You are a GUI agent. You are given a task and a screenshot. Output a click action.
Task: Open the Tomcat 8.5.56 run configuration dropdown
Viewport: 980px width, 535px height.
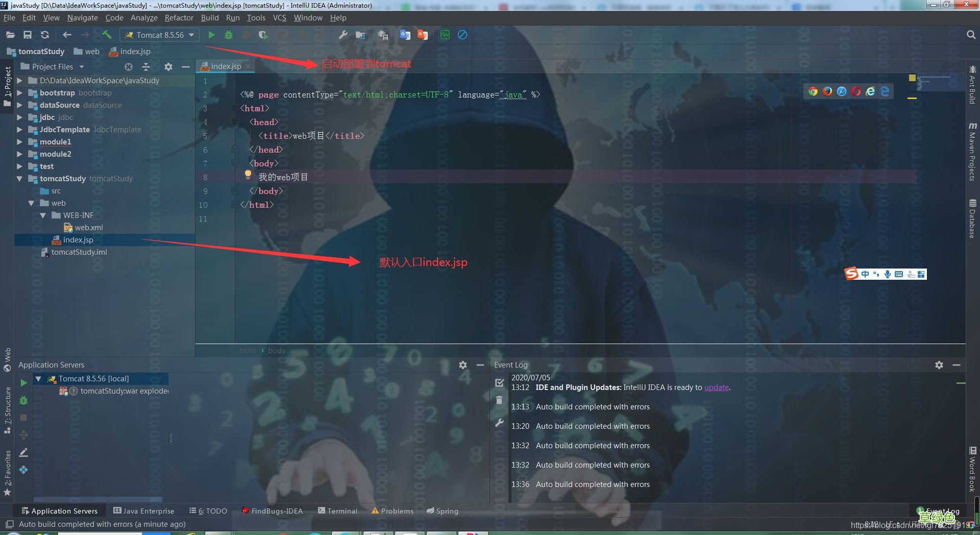[x=160, y=35]
